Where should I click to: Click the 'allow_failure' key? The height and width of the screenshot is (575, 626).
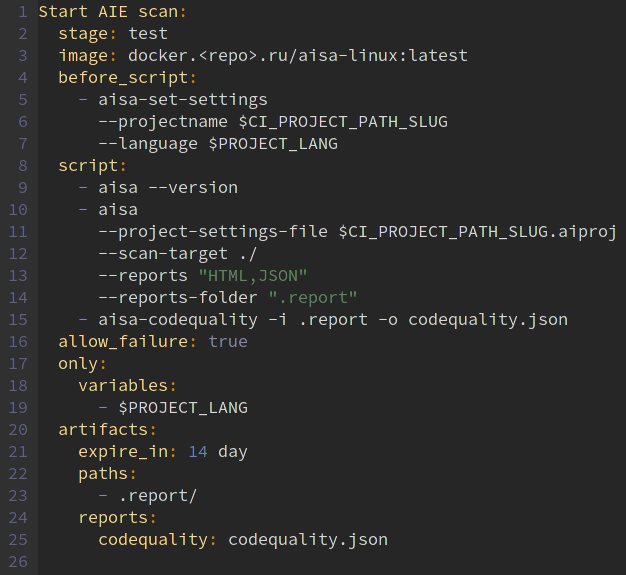(123, 342)
